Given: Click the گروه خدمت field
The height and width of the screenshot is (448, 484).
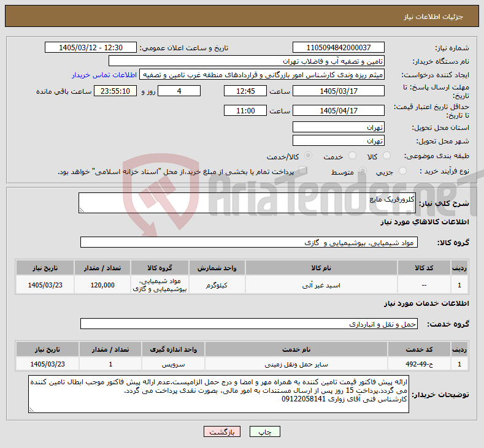Looking at the screenshot, I should click(x=249, y=324).
